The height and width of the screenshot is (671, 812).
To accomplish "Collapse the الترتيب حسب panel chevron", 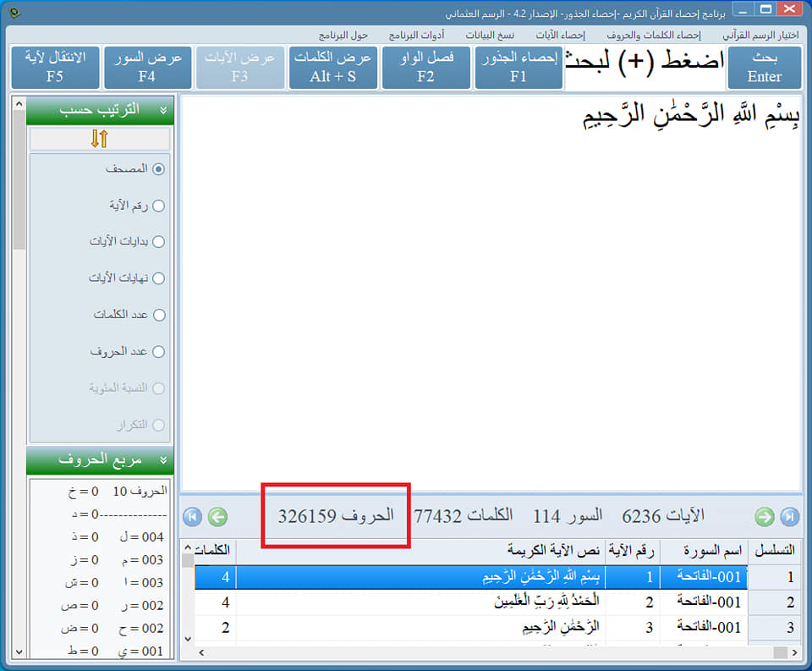I will (x=163, y=110).
